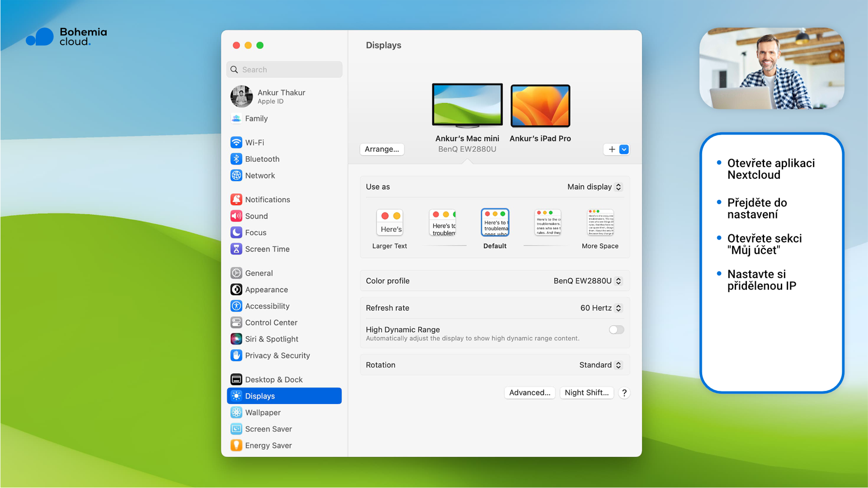Click the Siri & Spotlight icon
Screen dimensions: 868x488
[x=236, y=339]
